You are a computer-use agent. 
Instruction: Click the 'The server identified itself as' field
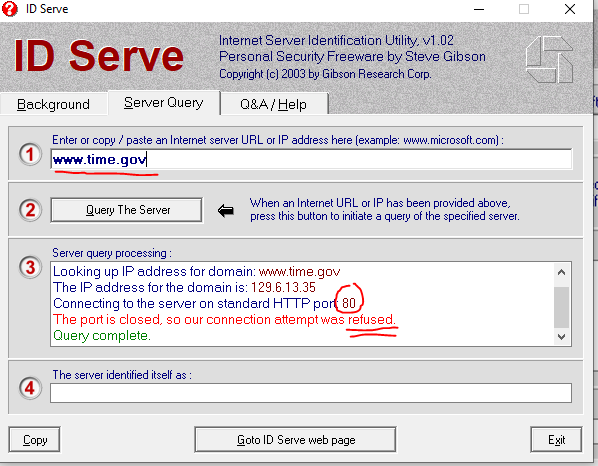311,393
